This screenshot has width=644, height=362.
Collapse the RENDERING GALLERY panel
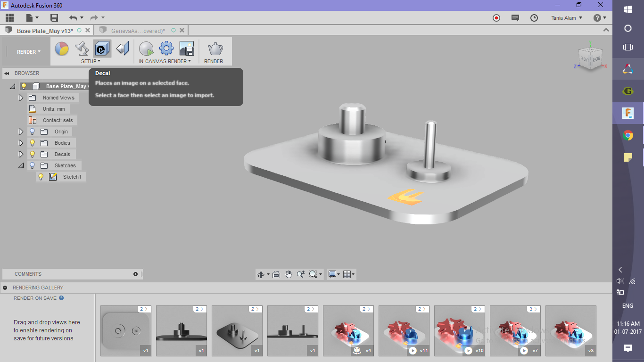click(x=5, y=288)
